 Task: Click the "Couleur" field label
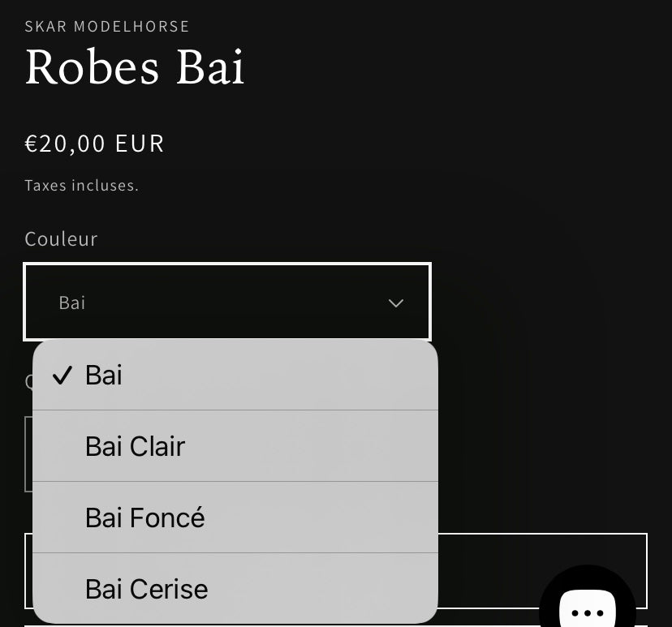coord(61,239)
